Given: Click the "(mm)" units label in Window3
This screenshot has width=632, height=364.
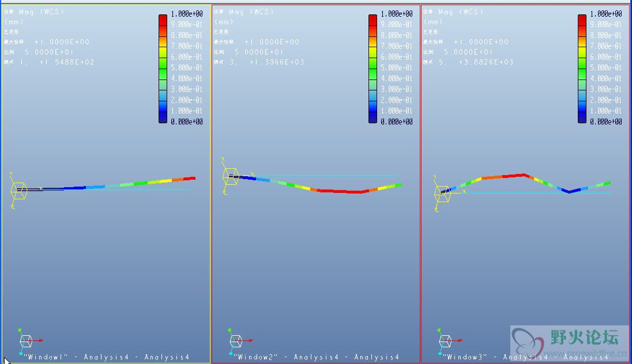Looking at the screenshot, I should coord(433,22).
